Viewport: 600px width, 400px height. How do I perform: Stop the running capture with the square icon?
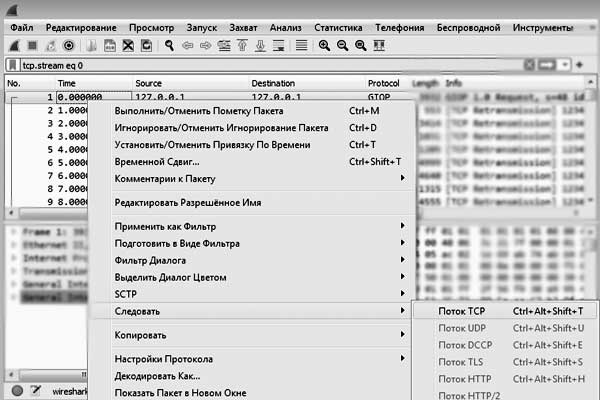(32, 46)
